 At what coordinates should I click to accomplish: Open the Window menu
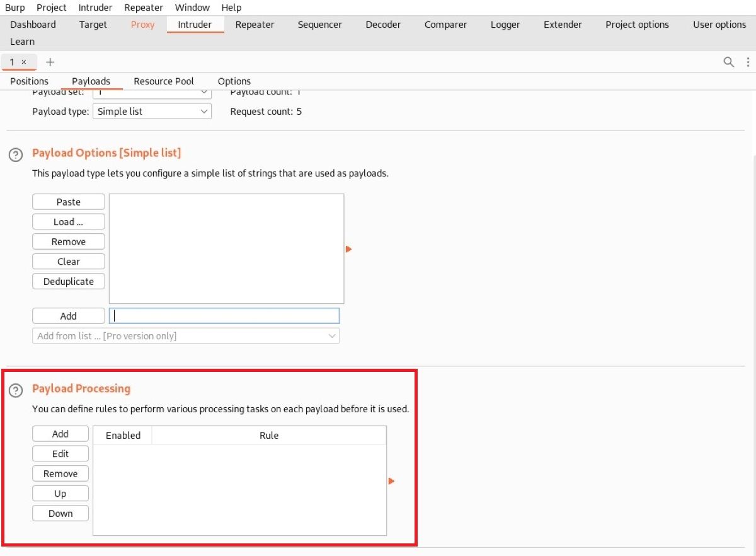tap(192, 8)
